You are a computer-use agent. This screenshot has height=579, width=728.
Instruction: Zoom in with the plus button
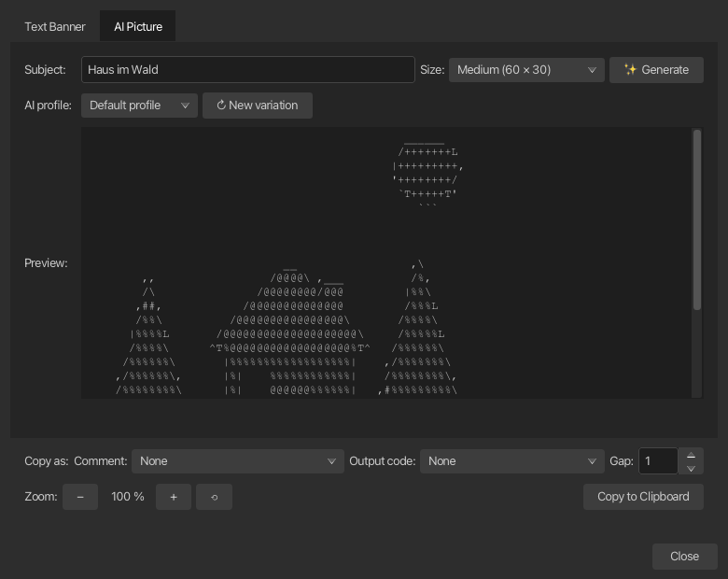pyautogui.click(x=174, y=497)
